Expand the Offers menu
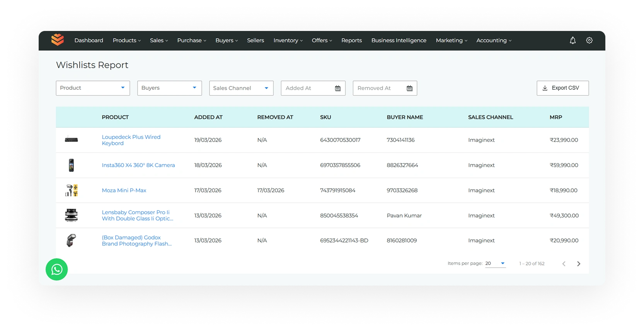The width and height of the screenshot is (644, 332). 322,40
